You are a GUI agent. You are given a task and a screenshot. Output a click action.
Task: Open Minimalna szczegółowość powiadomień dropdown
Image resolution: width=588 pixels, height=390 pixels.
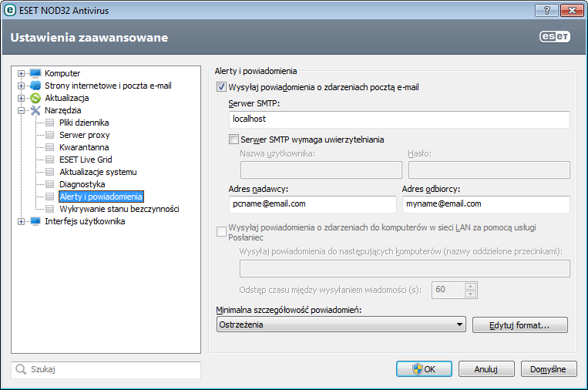341,324
